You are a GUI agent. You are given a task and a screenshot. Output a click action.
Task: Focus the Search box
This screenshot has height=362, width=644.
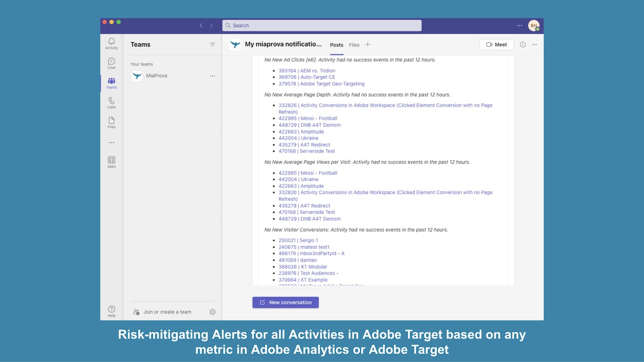click(322, 25)
